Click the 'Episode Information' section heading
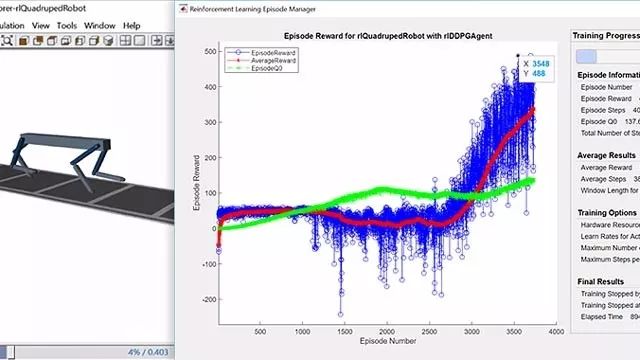The image size is (640, 360). point(609,75)
